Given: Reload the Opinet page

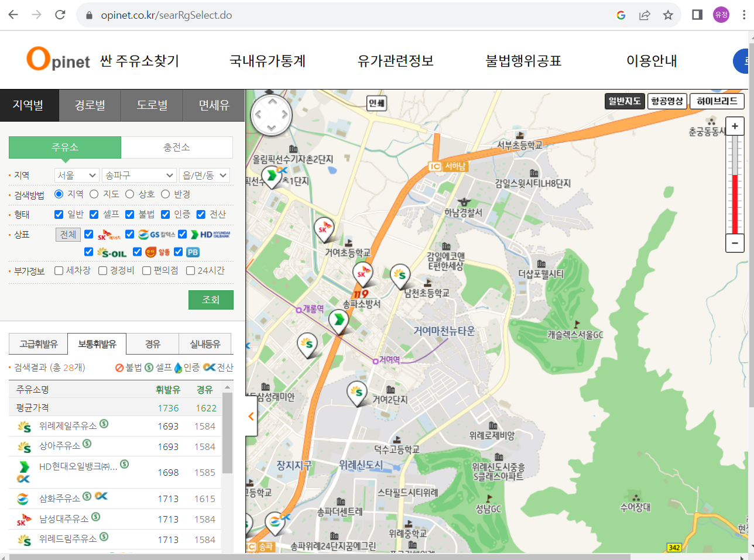Looking at the screenshot, I should 60,15.
